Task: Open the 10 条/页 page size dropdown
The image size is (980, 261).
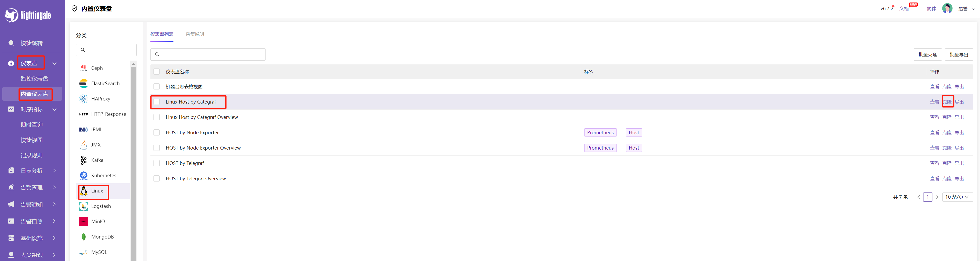Action: coord(957,197)
